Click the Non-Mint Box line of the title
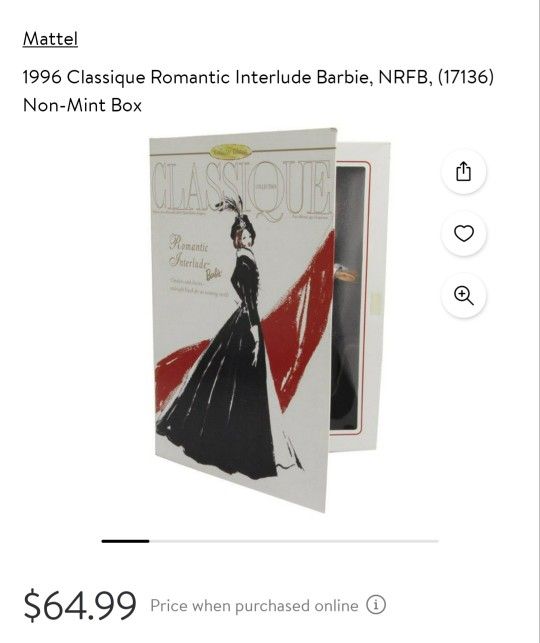 tap(82, 105)
